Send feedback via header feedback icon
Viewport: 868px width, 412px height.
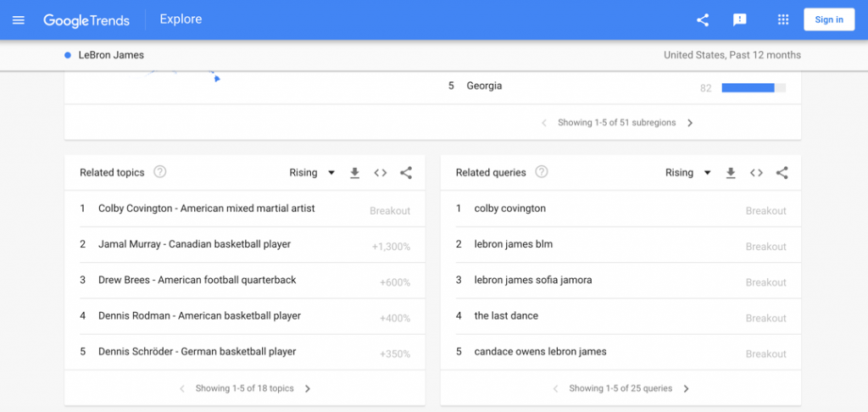click(x=739, y=20)
